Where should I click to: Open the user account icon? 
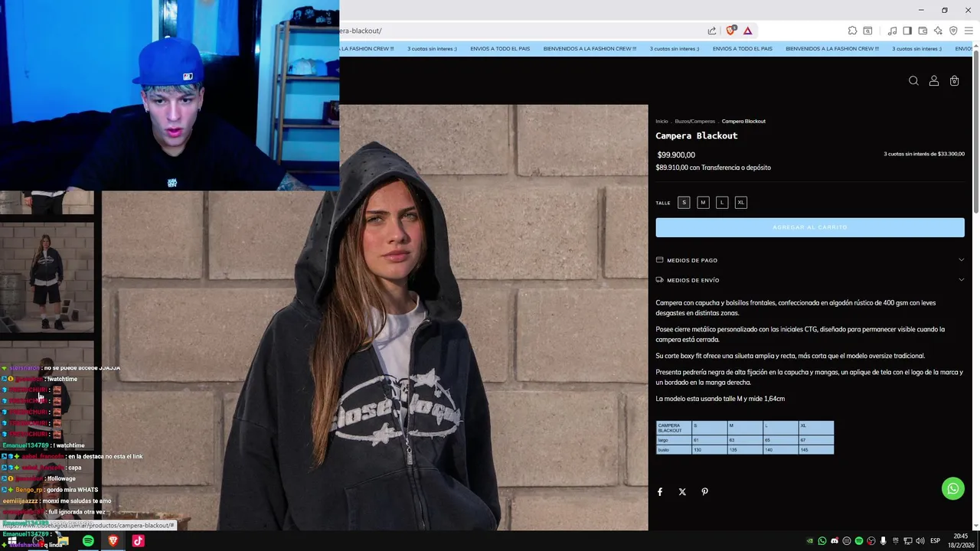pyautogui.click(x=934, y=81)
